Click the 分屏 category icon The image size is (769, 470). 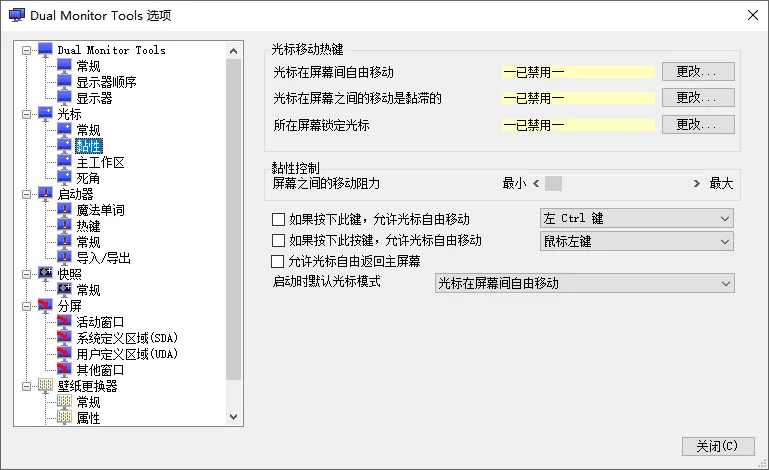[45, 306]
